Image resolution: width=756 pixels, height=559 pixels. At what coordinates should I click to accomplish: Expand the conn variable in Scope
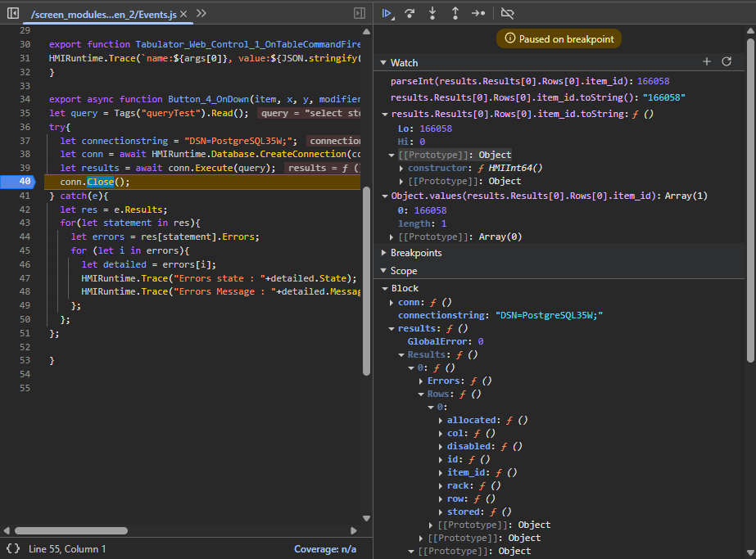(392, 303)
